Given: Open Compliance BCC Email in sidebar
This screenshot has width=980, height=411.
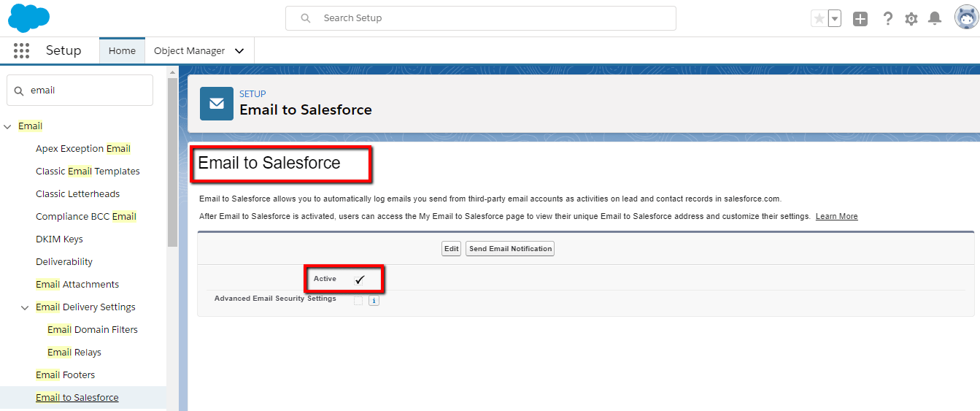Looking at the screenshot, I should click(86, 216).
